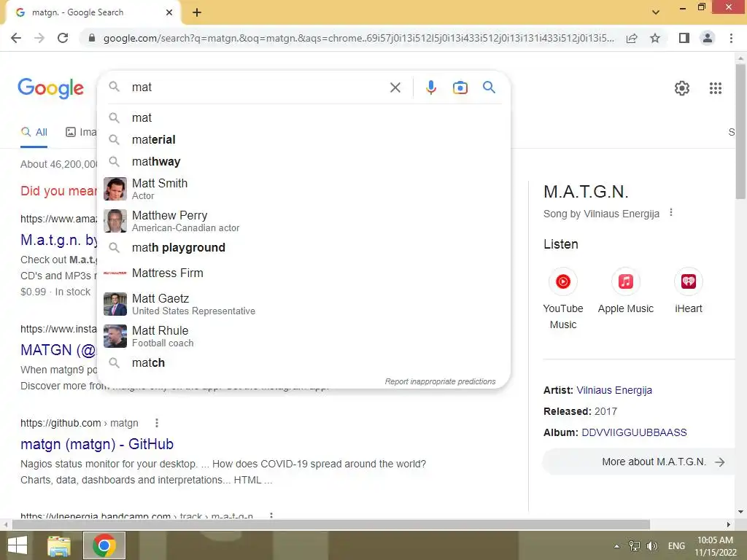Select the 'match' suggestion
The height and width of the screenshot is (560, 747).
[x=303, y=363]
